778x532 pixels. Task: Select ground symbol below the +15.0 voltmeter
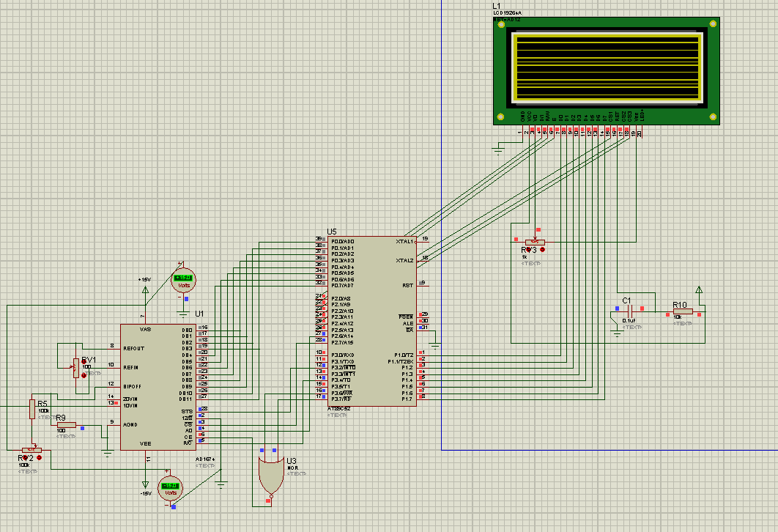(183, 314)
